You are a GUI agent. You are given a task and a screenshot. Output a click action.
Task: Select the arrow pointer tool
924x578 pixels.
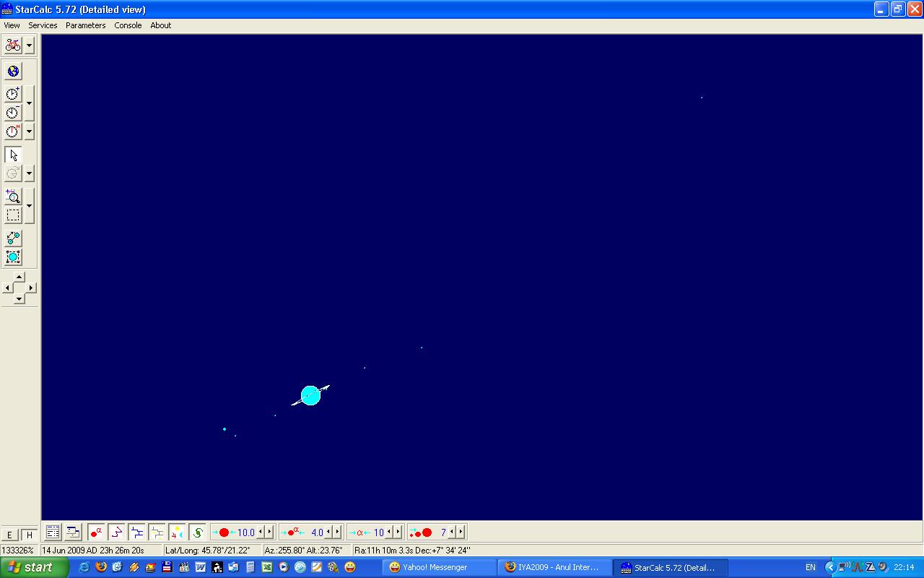[13, 155]
